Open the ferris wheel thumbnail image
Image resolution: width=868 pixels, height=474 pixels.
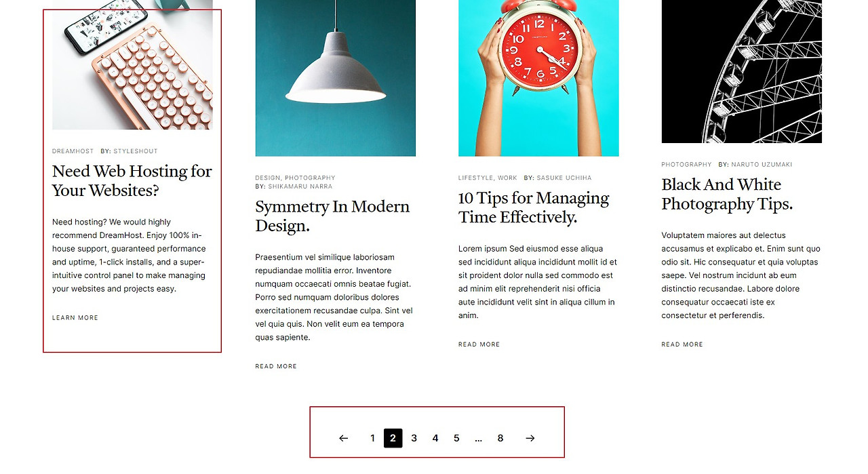pos(742,71)
